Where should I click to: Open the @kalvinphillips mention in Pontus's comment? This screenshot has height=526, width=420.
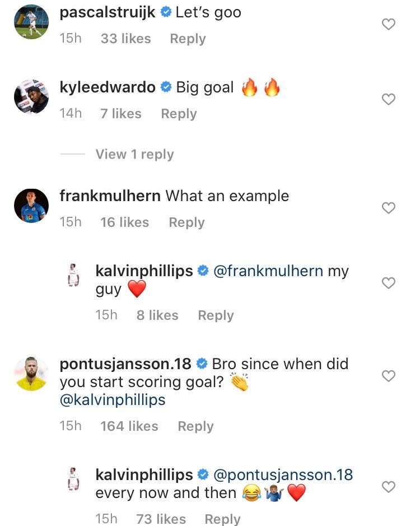(113, 401)
